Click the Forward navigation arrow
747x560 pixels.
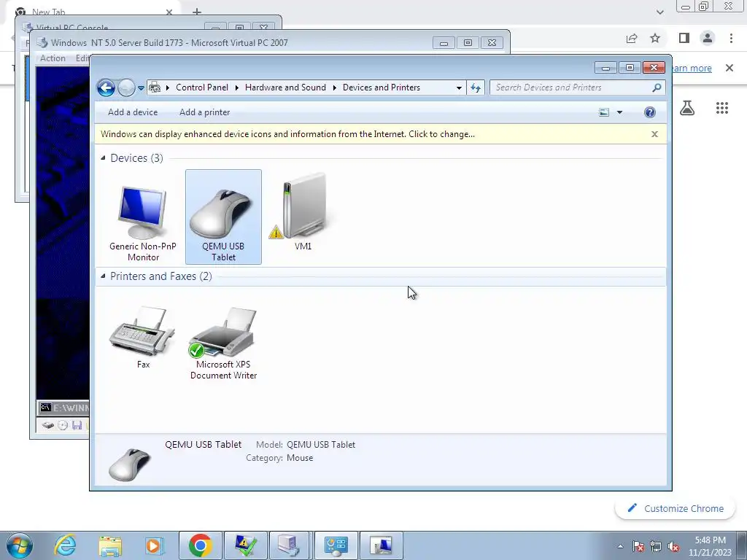tap(125, 87)
